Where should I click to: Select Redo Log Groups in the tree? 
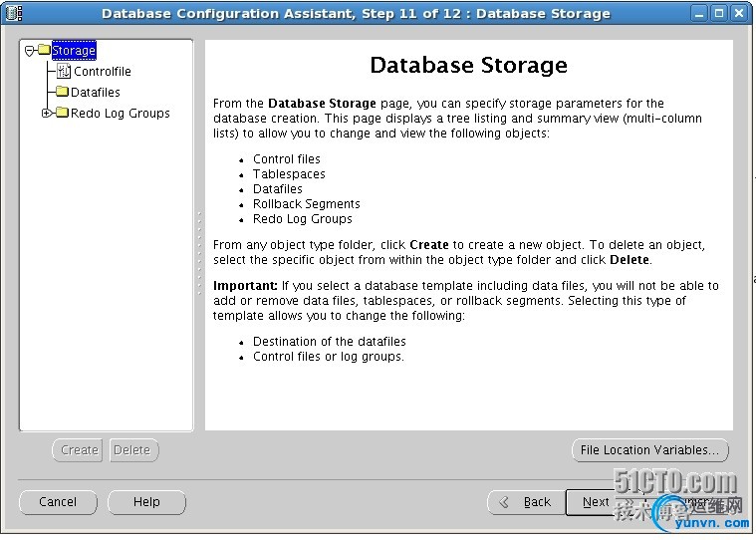[121, 114]
